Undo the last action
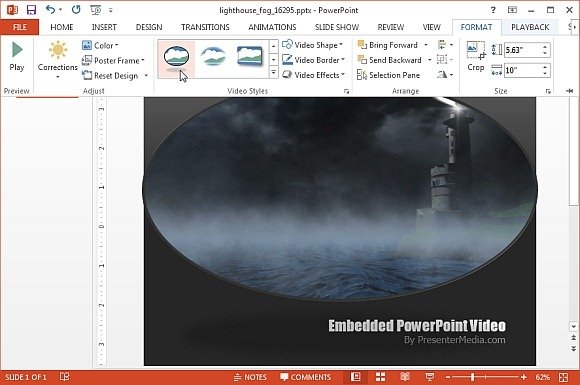Screen dimensions: 580x385 [51, 10]
